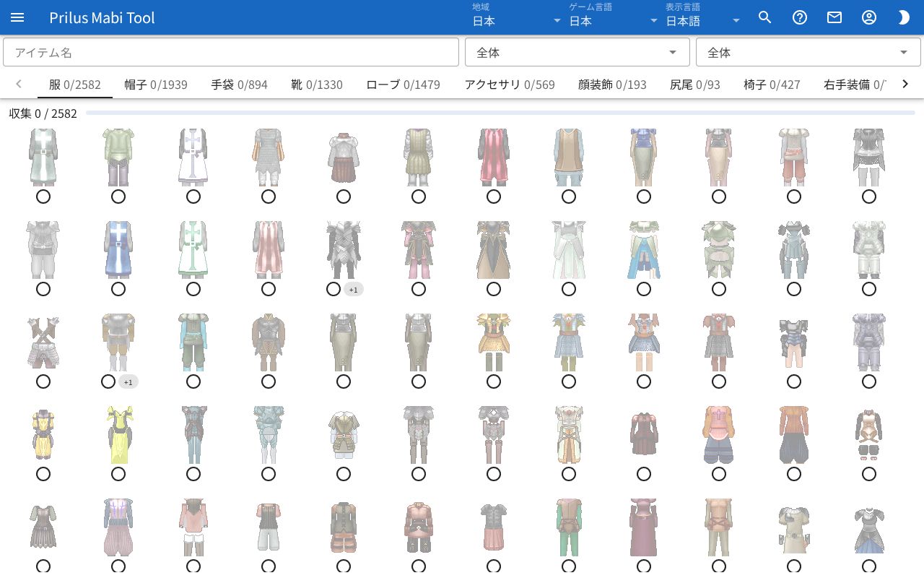
Task: Mark the cream robe with orange trim collected
Action: (569, 474)
